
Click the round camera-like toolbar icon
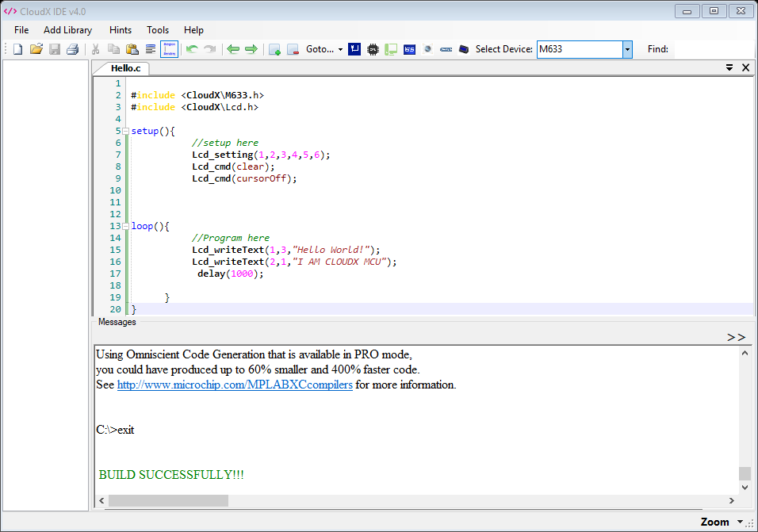tap(427, 49)
